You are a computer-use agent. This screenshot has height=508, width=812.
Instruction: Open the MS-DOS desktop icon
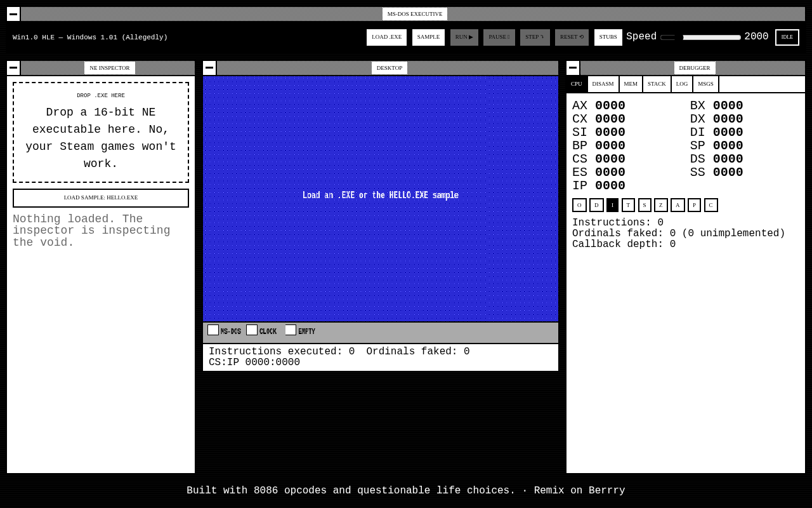224,331
